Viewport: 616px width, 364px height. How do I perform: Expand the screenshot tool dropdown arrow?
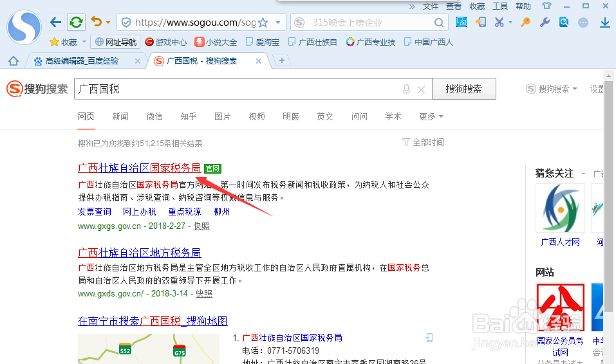point(510,23)
